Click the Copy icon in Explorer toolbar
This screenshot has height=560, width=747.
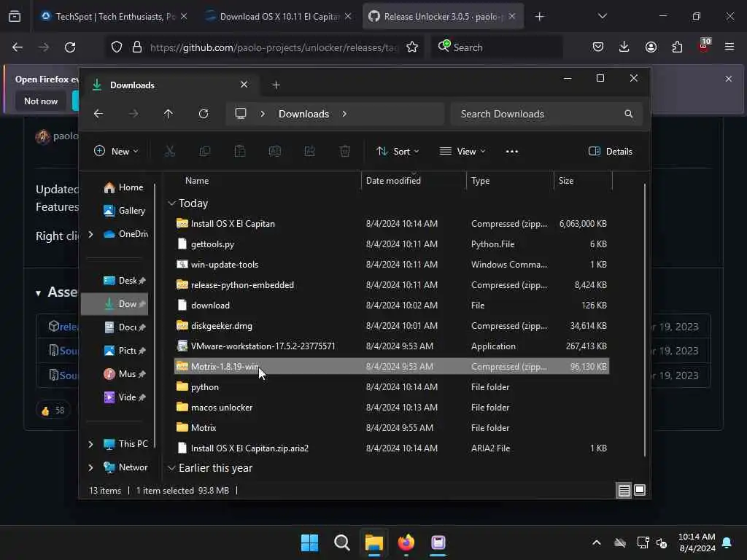click(x=205, y=152)
